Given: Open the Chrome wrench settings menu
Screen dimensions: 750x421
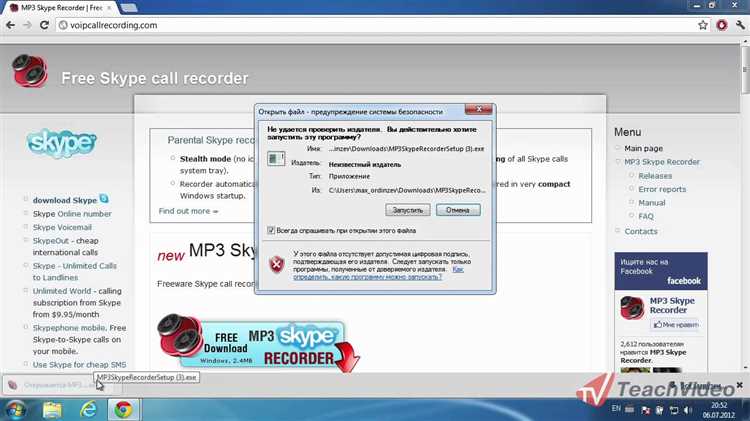Looking at the screenshot, I should 740,25.
